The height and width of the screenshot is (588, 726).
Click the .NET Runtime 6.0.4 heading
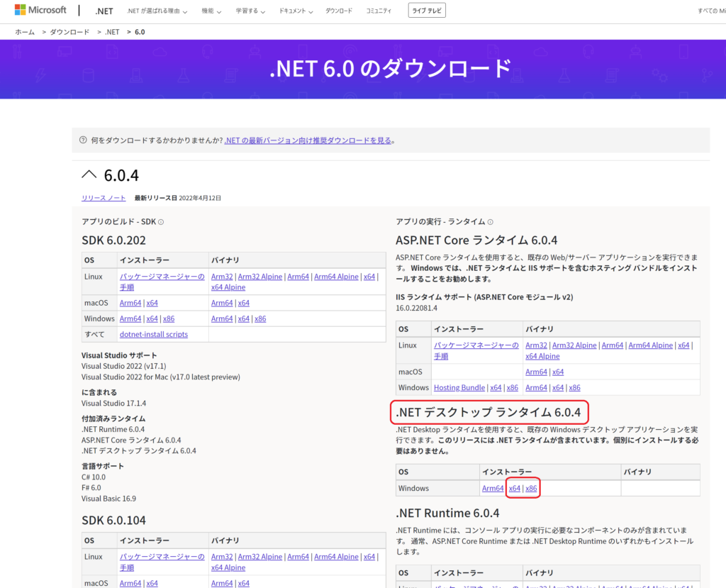click(447, 513)
